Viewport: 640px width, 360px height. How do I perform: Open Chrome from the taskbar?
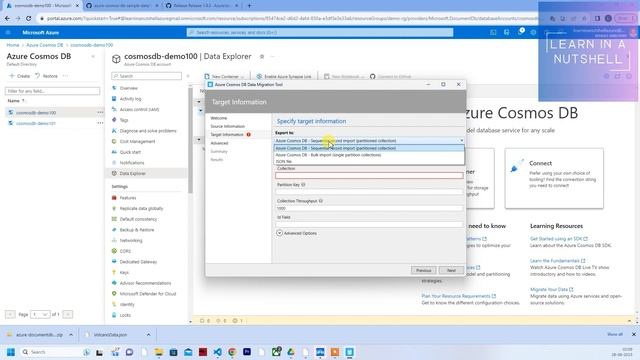[232, 352]
